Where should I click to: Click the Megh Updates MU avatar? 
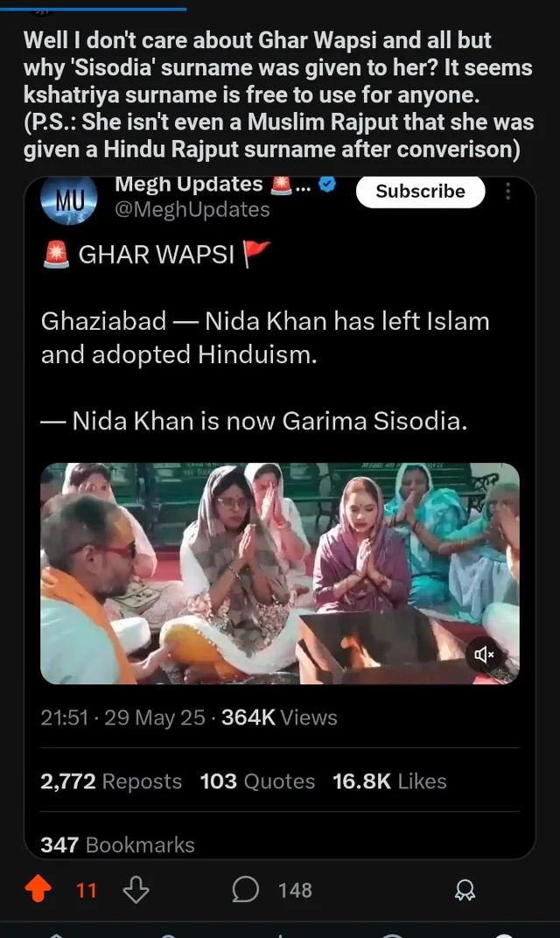point(69,199)
